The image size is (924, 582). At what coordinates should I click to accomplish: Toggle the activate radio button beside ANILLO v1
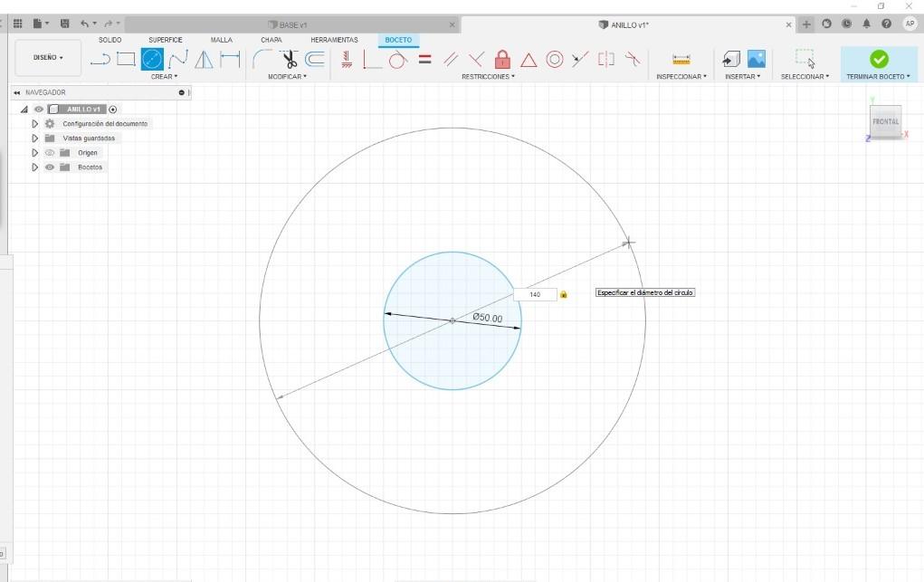[x=113, y=110]
